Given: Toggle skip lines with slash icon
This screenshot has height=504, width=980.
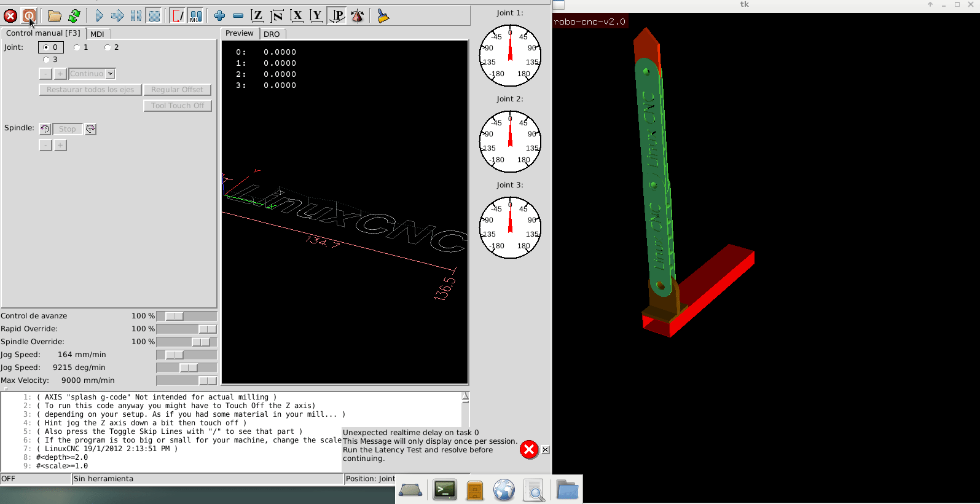Looking at the screenshot, I should [x=178, y=16].
